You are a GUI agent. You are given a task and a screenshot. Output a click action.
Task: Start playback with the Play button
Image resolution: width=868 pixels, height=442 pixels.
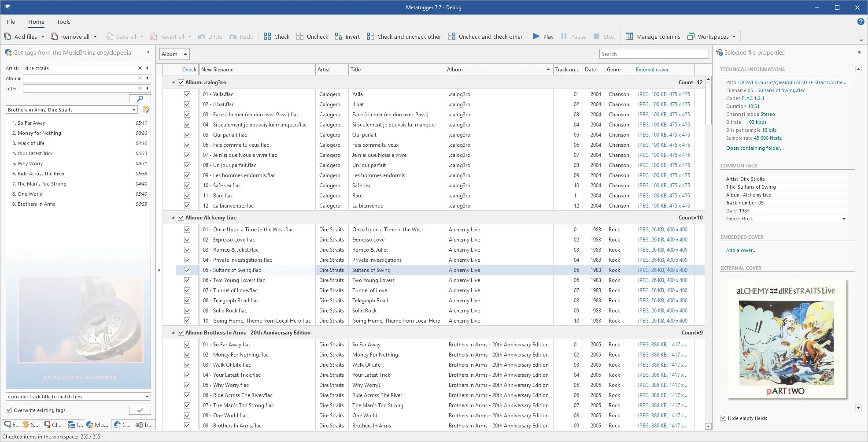(x=543, y=37)
